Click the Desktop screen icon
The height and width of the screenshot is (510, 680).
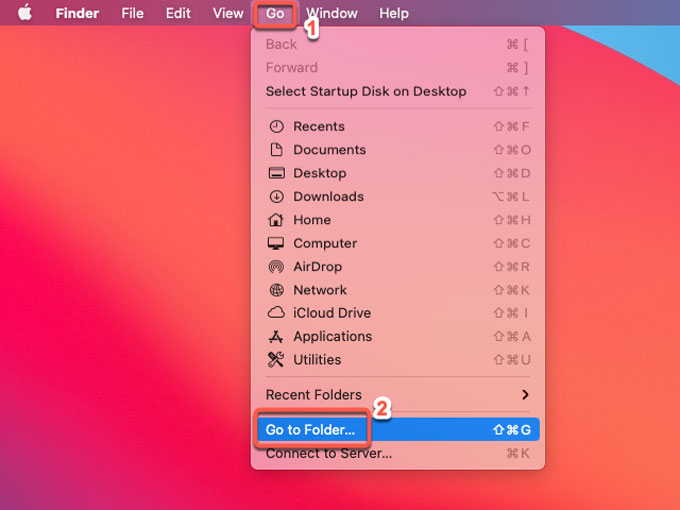[276, 173]
